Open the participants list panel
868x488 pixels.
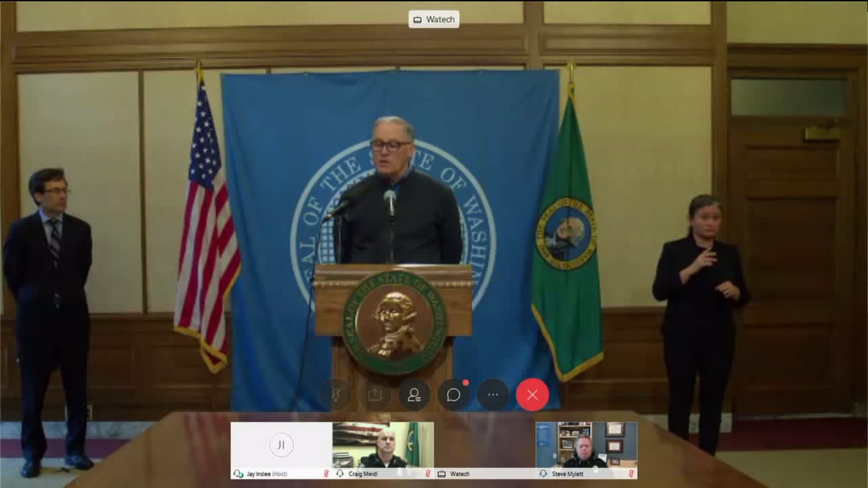coord(414,395)
